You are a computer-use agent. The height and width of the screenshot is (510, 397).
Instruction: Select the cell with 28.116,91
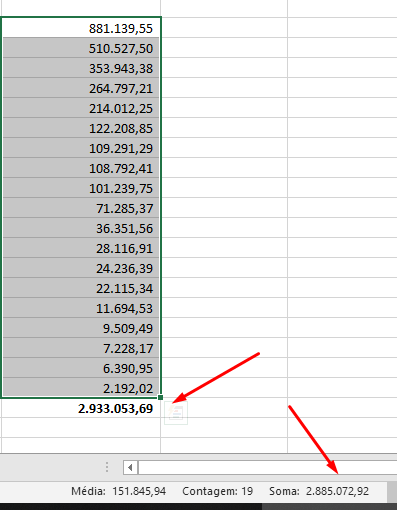pyautogui.click(x=81, y=248)
